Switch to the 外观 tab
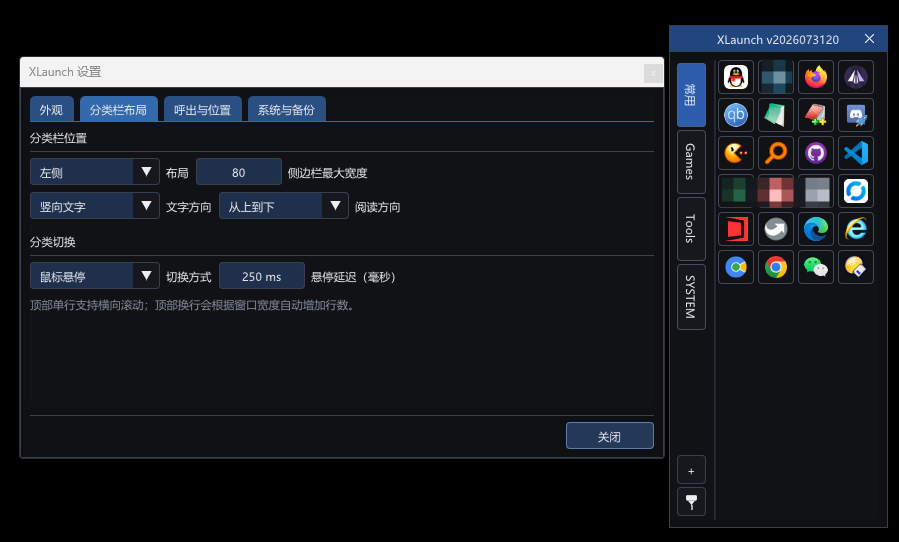Viewport: 899px width, 542px height. coord(51,110)
